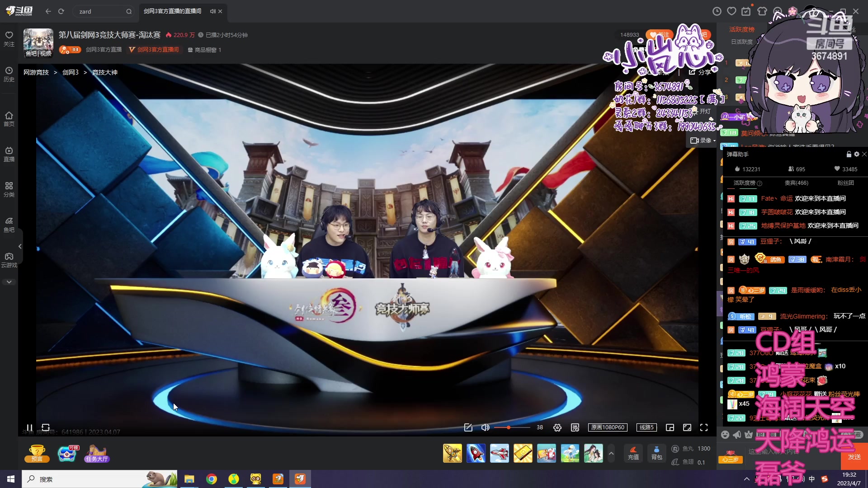Switch to the 粉丝团 tab
868x488 pixels.
[845, 183]
